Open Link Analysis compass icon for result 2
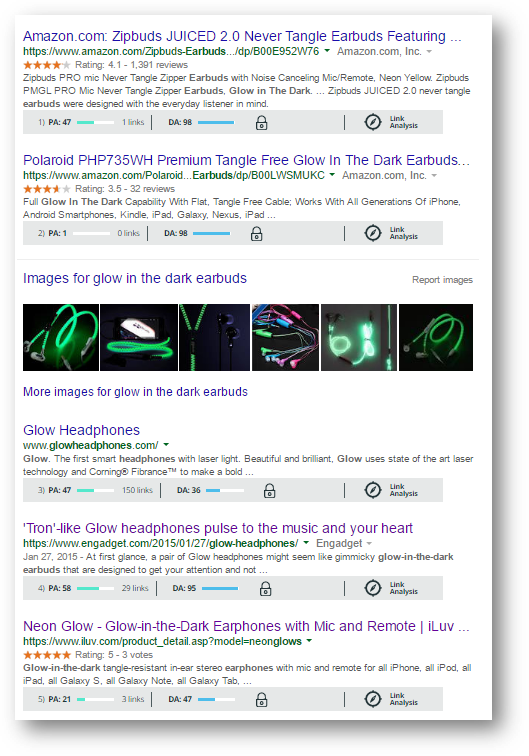 click(373, 233)
